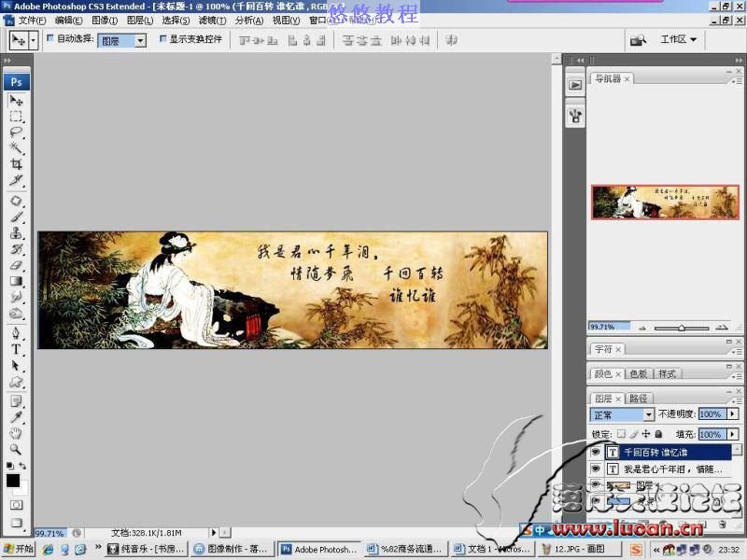Select the Pen tool
Screen dimensions: 747x560
point(16,333)
